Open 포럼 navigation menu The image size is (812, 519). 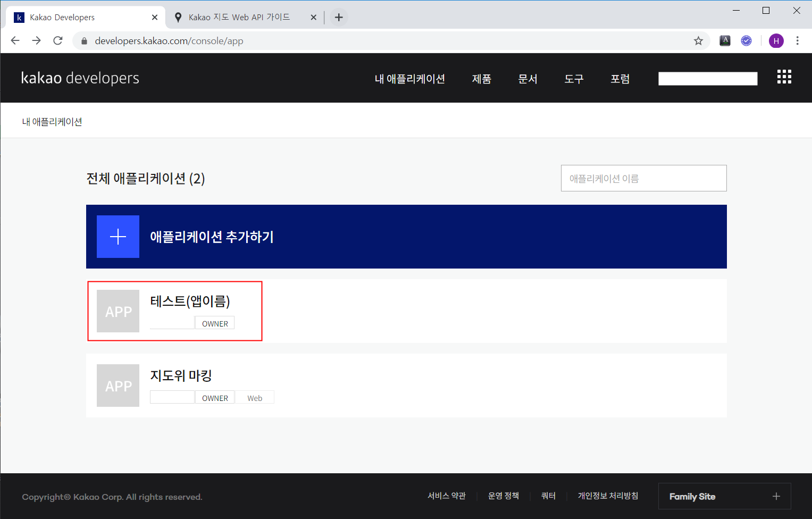coord(621,79)
